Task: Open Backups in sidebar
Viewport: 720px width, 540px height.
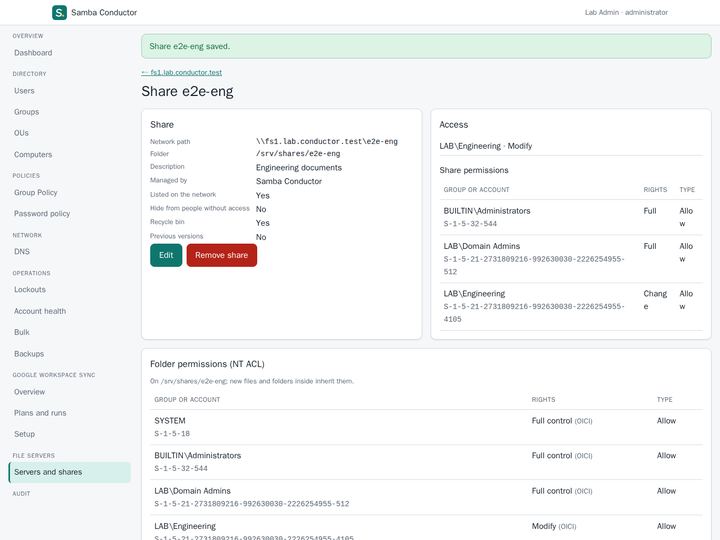Action: [x=29, y=354]
